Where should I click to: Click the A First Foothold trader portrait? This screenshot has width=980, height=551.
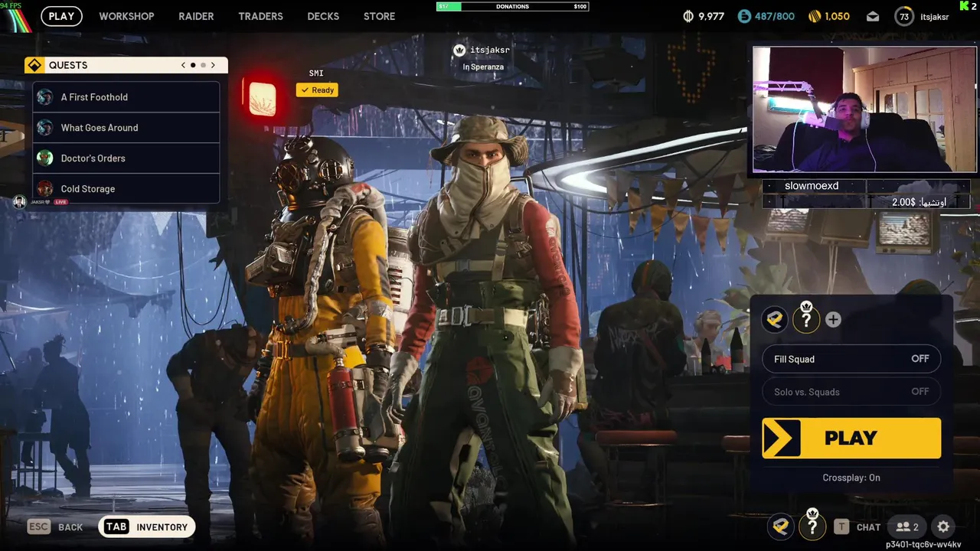pyautogui.click(x=45, y=97)
